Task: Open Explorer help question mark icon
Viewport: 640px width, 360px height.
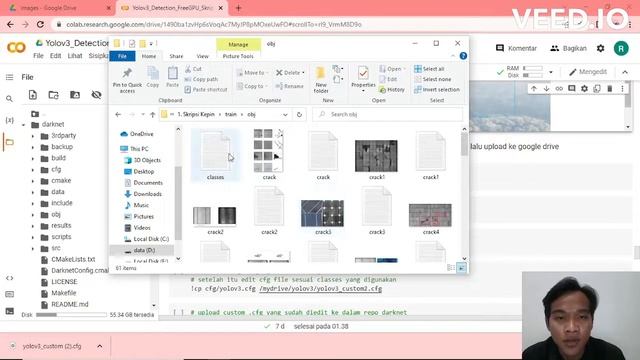Action: 463,56
